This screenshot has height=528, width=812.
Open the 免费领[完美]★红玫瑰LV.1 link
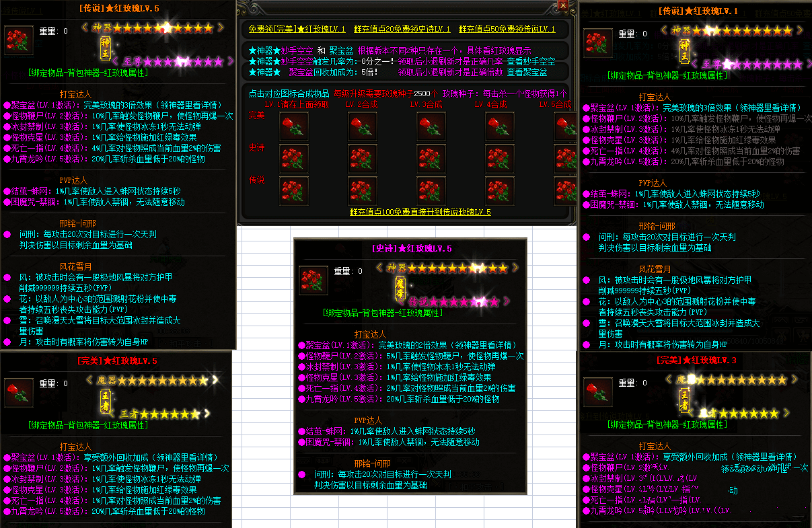click(x=297, y=29)
